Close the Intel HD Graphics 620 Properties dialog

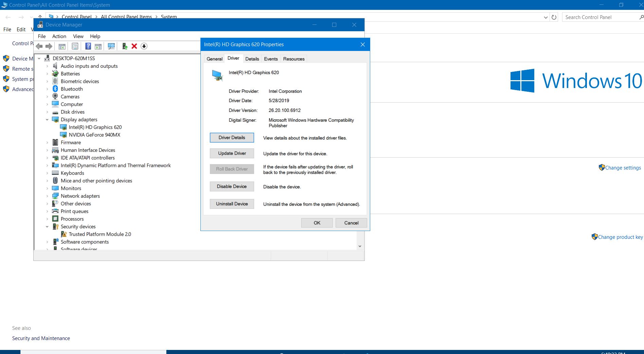pyautogui.click(x=362, y=45)
